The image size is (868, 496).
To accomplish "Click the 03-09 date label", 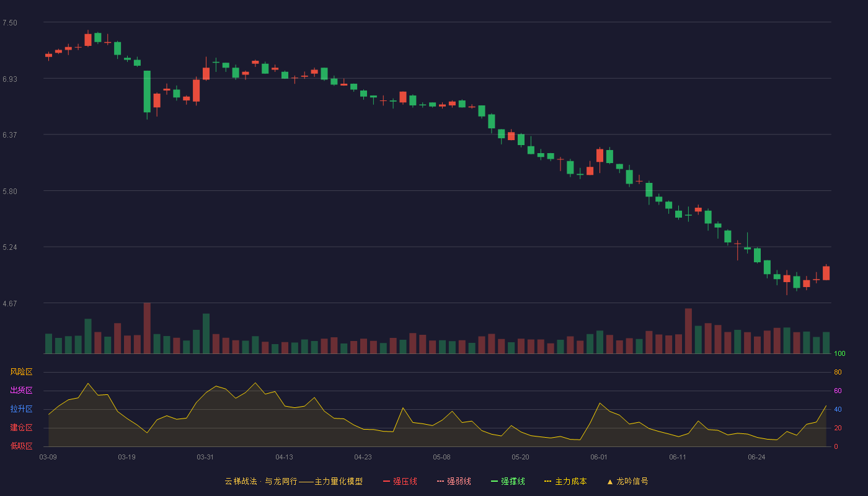I will [x=48, y=457].
